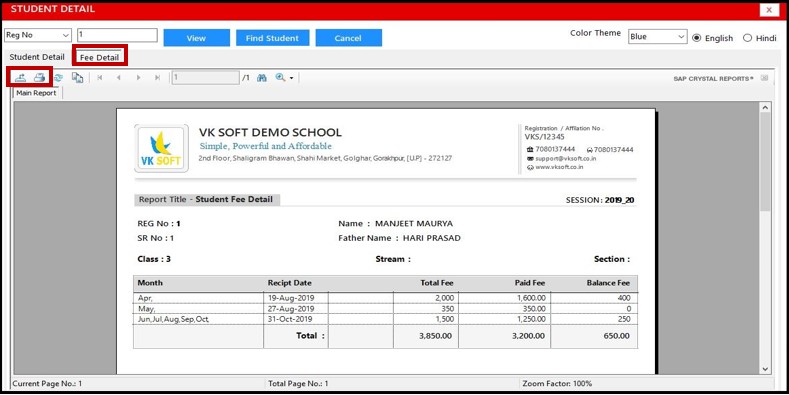The height and width of the screenshot is (395, 789).
Task: Click the Export Report icon
Action: tap(20, 77)
